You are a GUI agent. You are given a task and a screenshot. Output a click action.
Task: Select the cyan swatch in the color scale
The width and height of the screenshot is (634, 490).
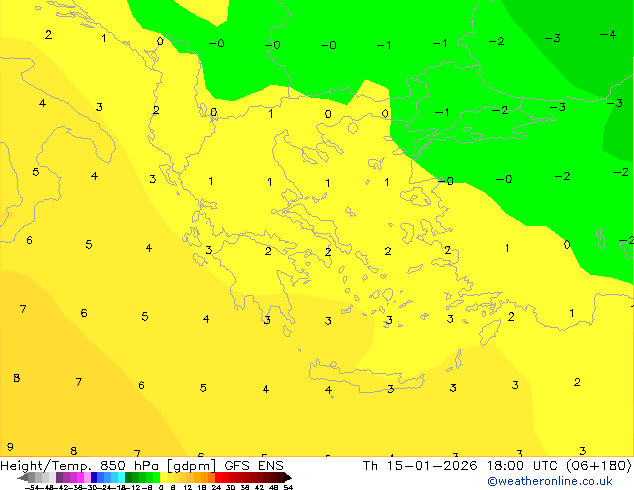[x=121, y=477]
